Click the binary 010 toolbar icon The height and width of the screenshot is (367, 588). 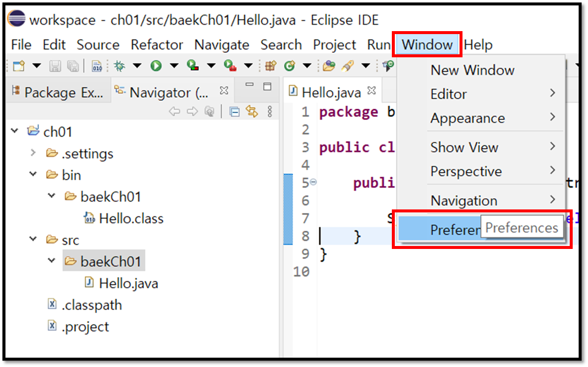pos(97,66)
